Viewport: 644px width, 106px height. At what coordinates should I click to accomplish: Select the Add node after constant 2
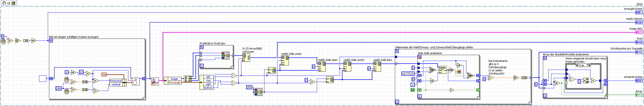pyautogui.click(x=313, y=82)
